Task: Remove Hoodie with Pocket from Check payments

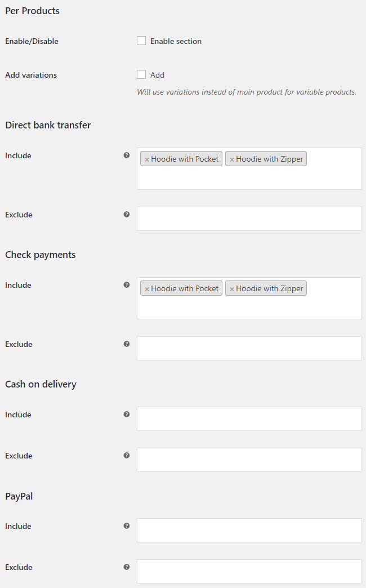Action: [x=147, y=289]
